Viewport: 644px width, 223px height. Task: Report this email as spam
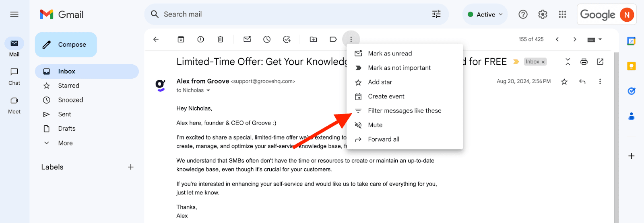point(200,39)
